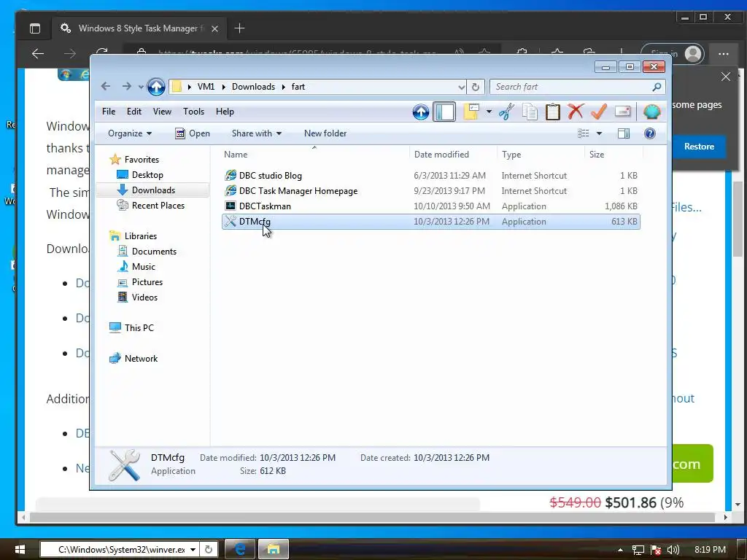This screenshot has width=747, height=560.
Task: Click the Paste clipboard icon
Action: 553,112
